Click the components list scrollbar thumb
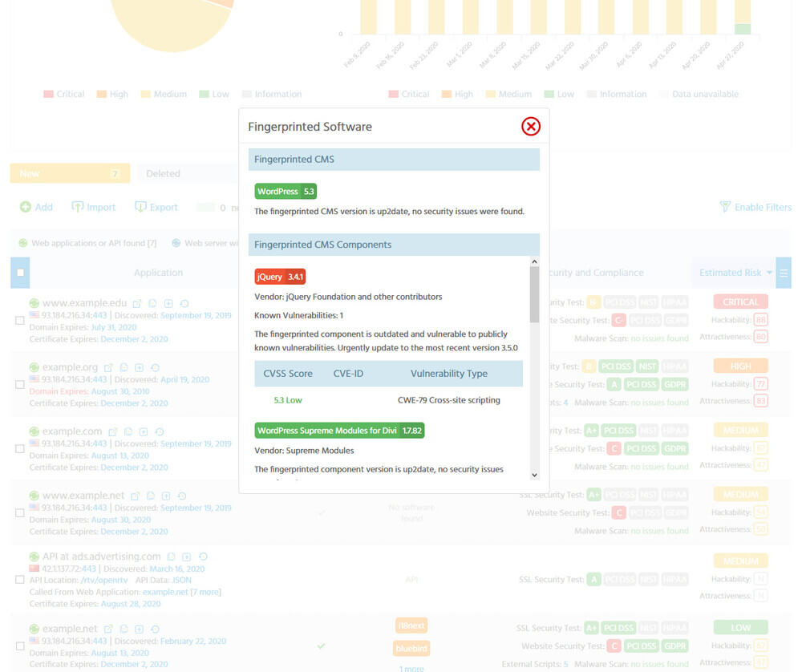Screen dimensions: 802x672 (x=534, y=294)
